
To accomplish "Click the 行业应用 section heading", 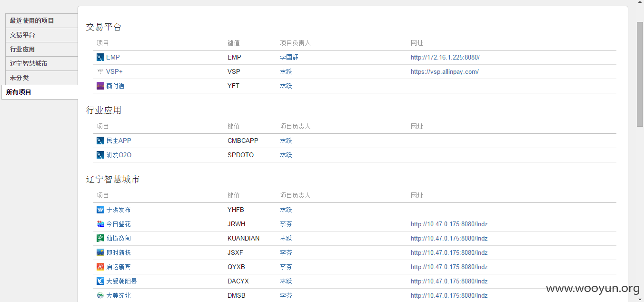I will click(104, 111).
